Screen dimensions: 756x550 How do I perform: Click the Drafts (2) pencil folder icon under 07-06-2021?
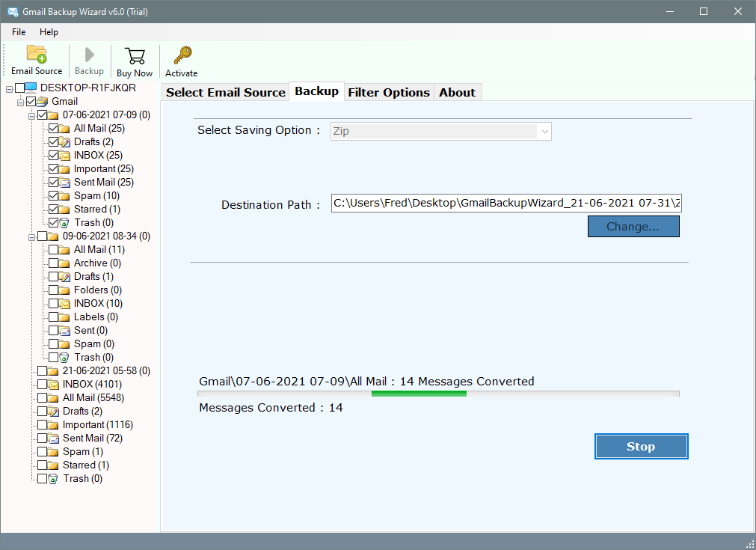point(64,142)
